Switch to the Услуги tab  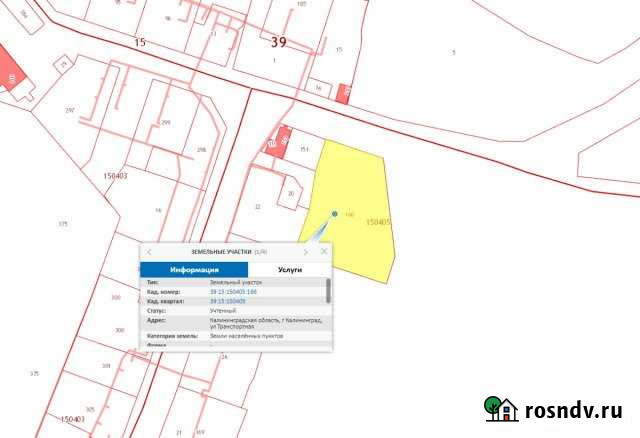[290, 270]
